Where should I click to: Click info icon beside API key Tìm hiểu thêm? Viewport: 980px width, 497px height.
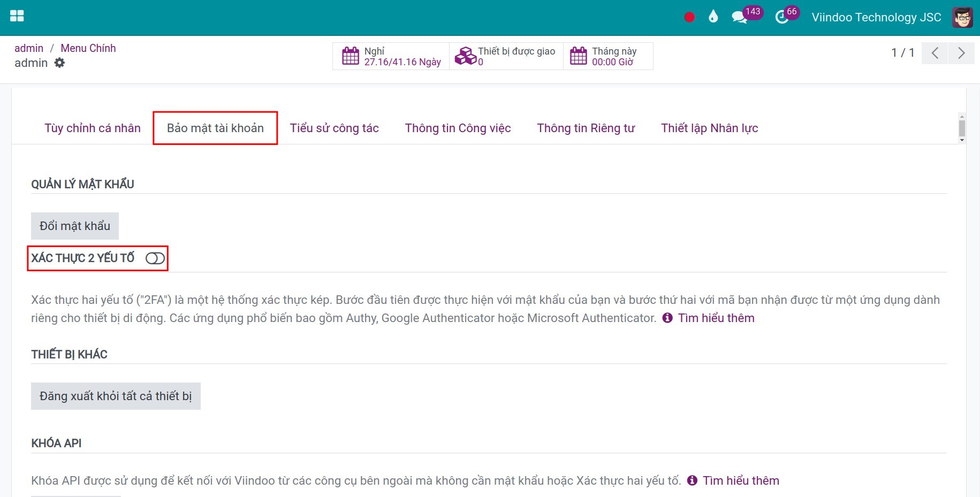(x=692, y=480)
